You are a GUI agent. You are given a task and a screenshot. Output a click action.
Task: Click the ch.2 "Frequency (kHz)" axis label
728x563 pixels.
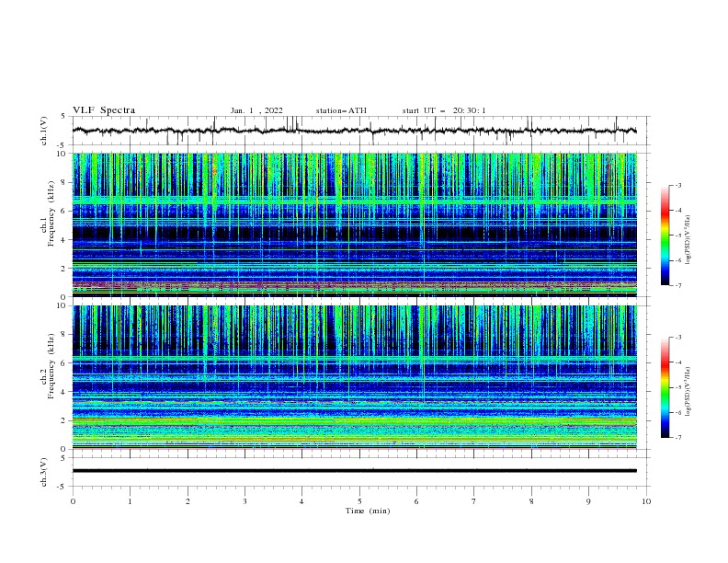point(51,366)
